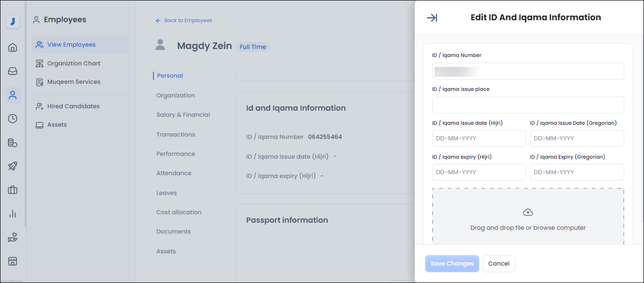Open Iqama Issue Date (Gregorian) picker
The width and height of the screenshot is (644, 283).
pyautogui.click(x=577, y=139)
